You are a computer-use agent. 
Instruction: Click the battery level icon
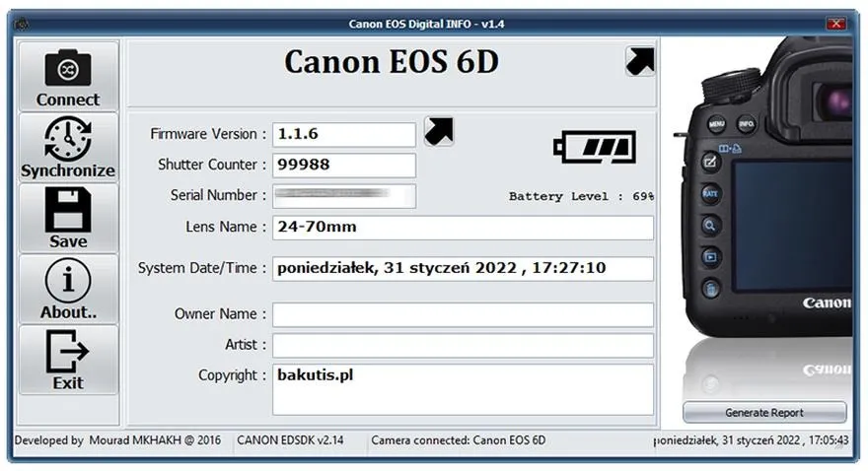tap(595, 147)
